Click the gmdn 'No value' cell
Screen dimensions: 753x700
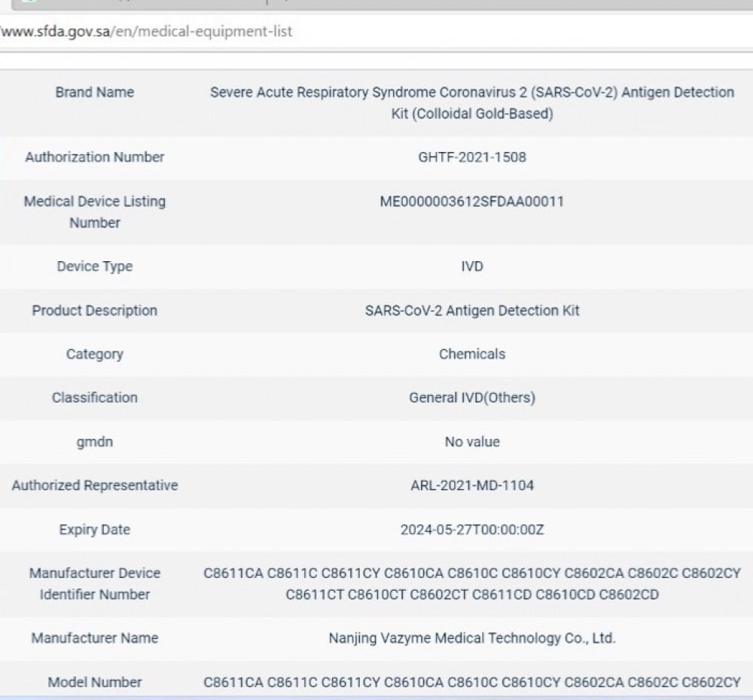(471, 442)
